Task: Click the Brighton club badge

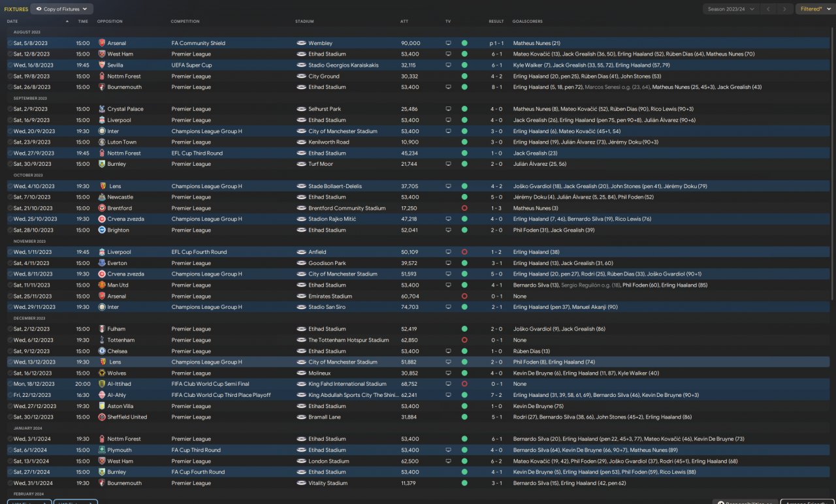Action: pos(101,230)
